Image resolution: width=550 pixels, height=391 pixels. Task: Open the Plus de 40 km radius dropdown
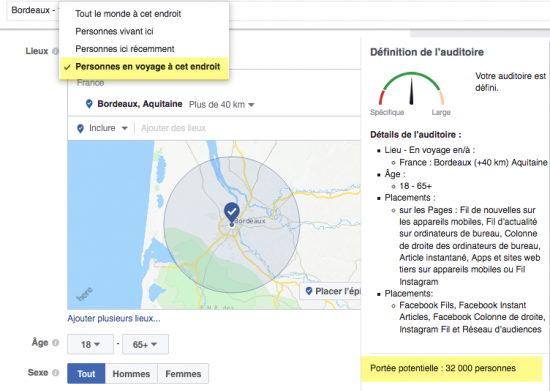pos(221,105)
